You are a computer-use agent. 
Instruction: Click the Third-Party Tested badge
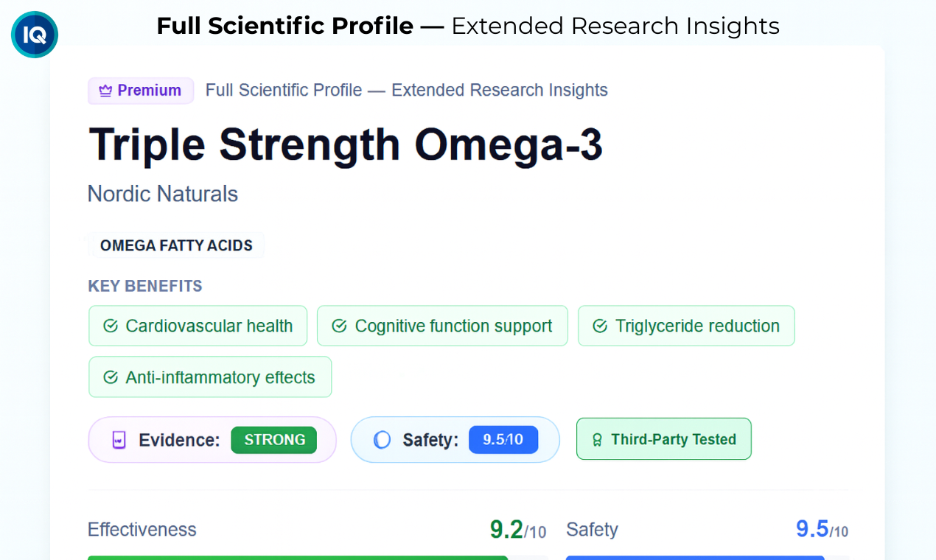point(664,439)
